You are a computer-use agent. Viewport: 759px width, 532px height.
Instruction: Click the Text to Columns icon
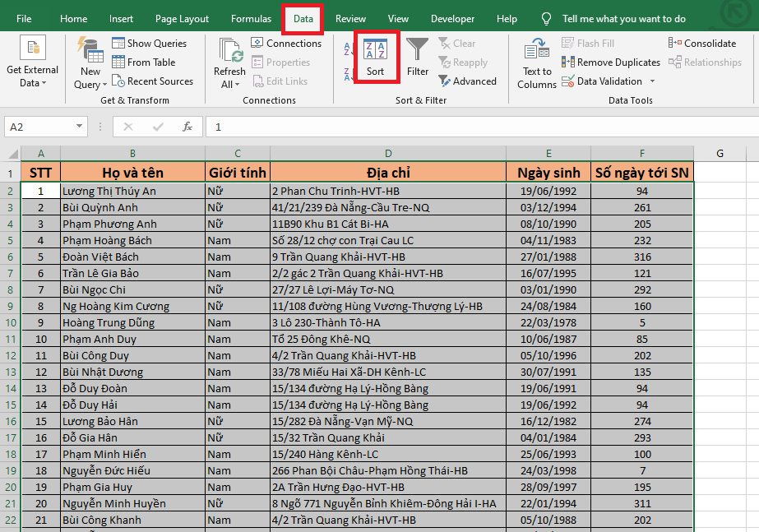[537, 62]
